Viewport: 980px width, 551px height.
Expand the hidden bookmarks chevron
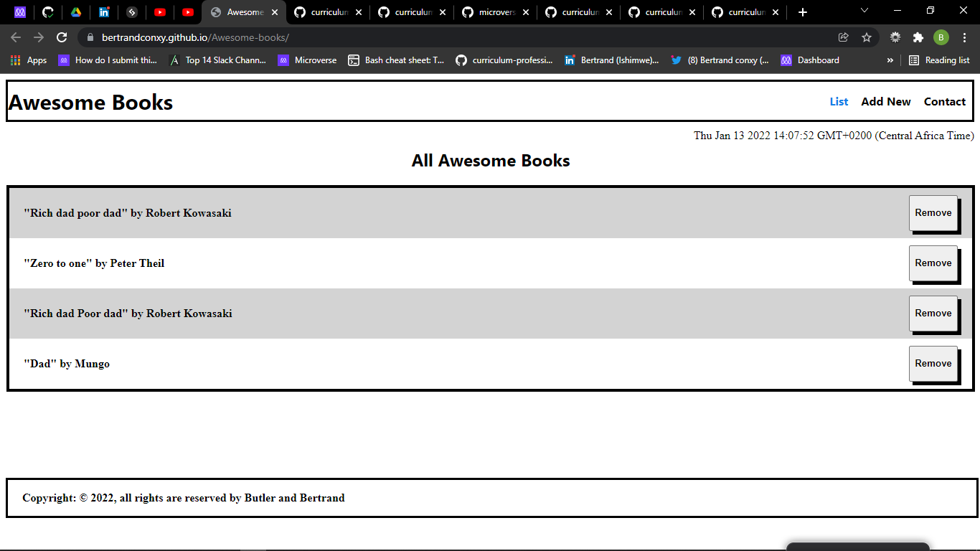890,60
